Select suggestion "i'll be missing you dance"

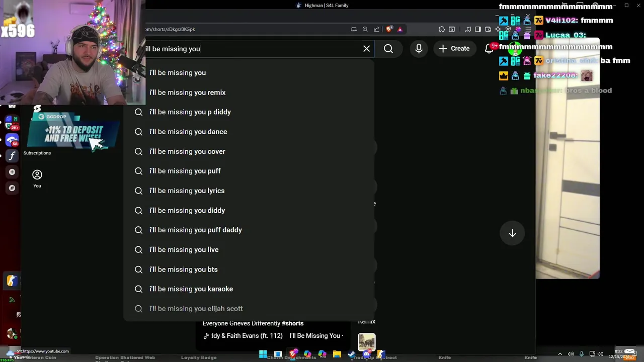pos(249,132)
